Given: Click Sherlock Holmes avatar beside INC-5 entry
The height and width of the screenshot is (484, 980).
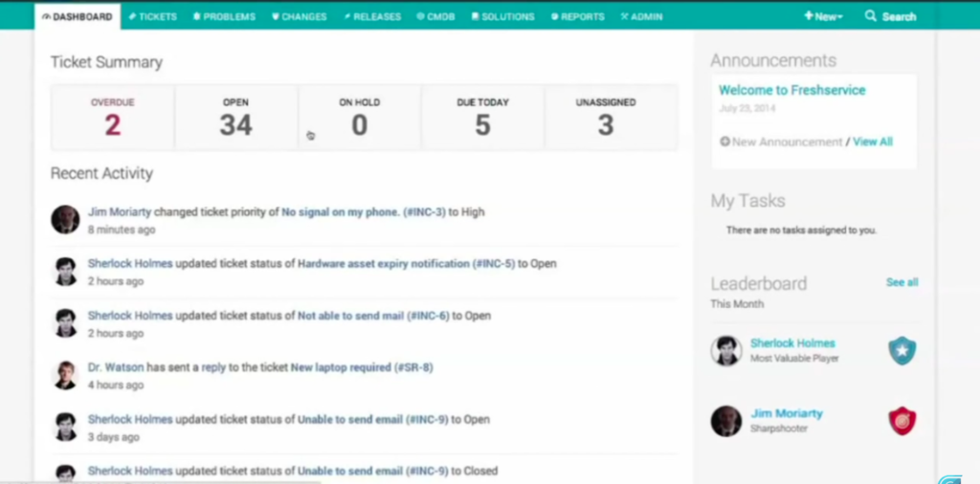Looking at the screenshot, I should [65, 272].
